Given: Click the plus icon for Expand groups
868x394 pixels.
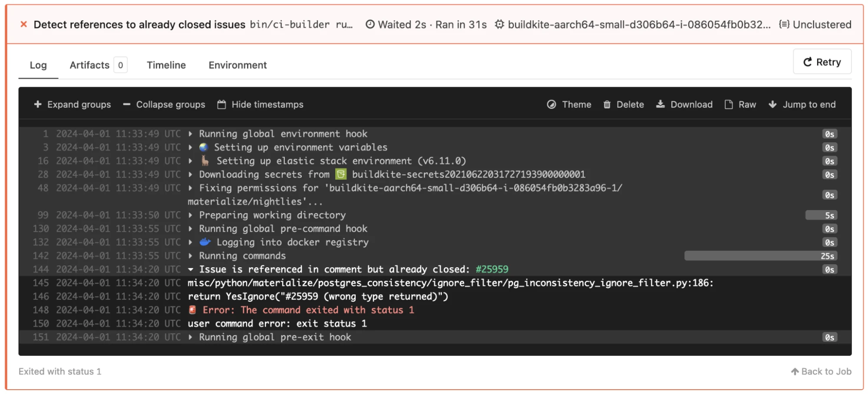Looking at the screenshot, I should click(x=38, y=104).
